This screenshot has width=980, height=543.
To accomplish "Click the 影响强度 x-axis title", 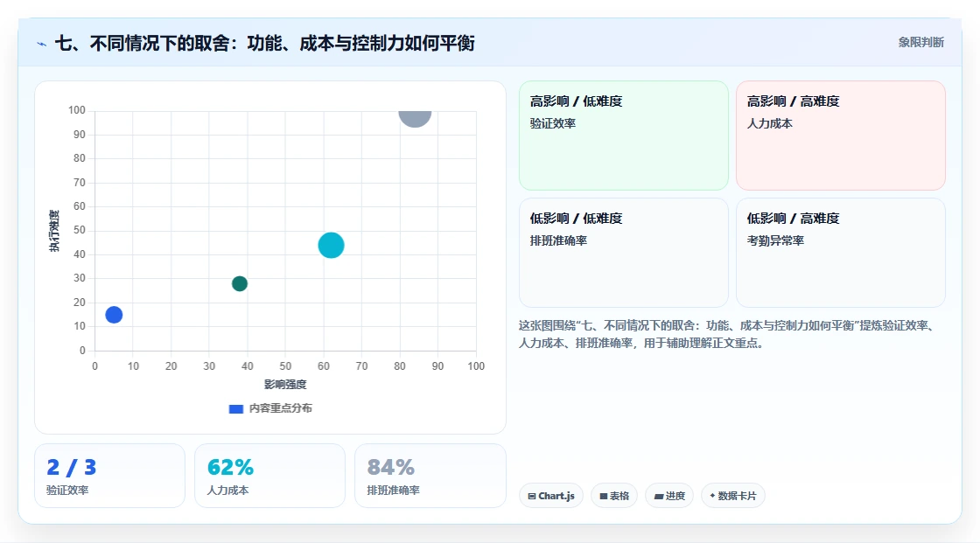I will pos(285,384).
